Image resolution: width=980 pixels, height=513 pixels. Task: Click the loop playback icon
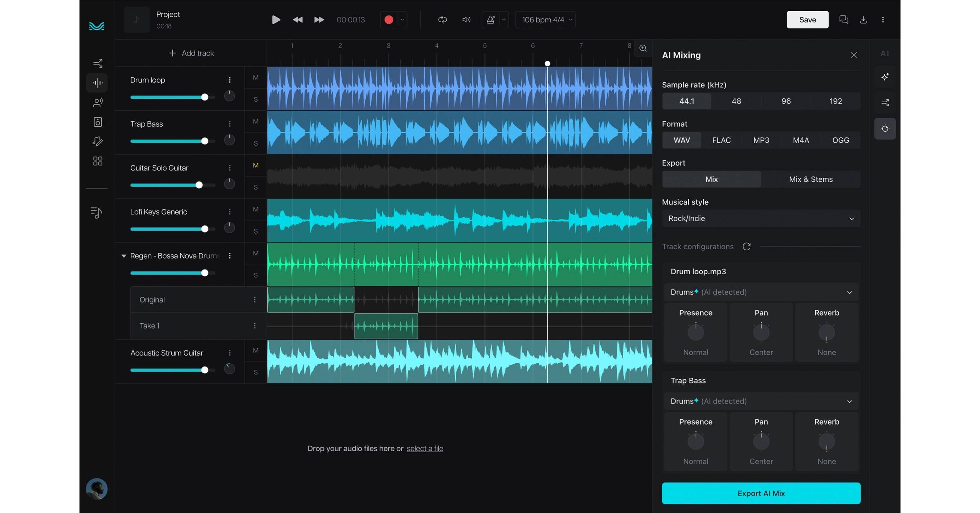point(442,20)
